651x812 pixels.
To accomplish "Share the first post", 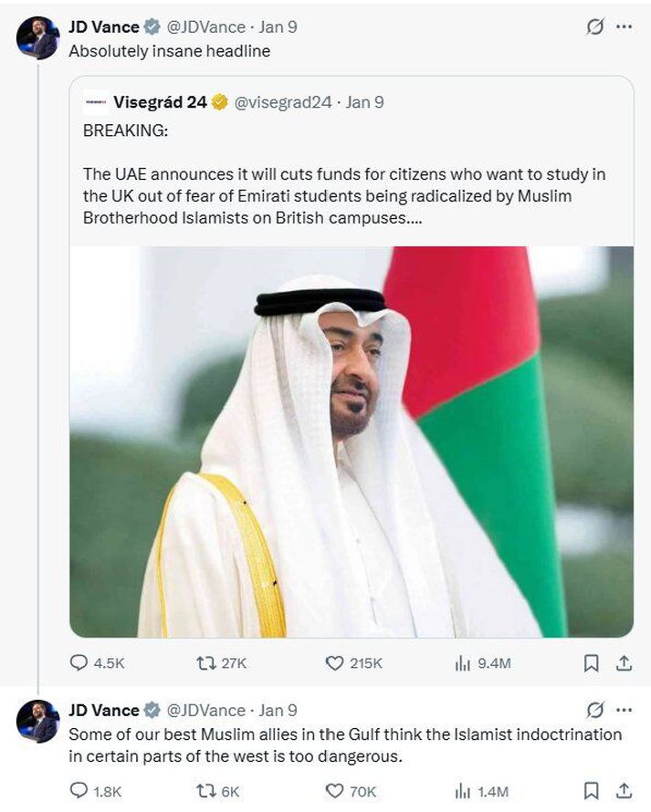I will (624, 663).
